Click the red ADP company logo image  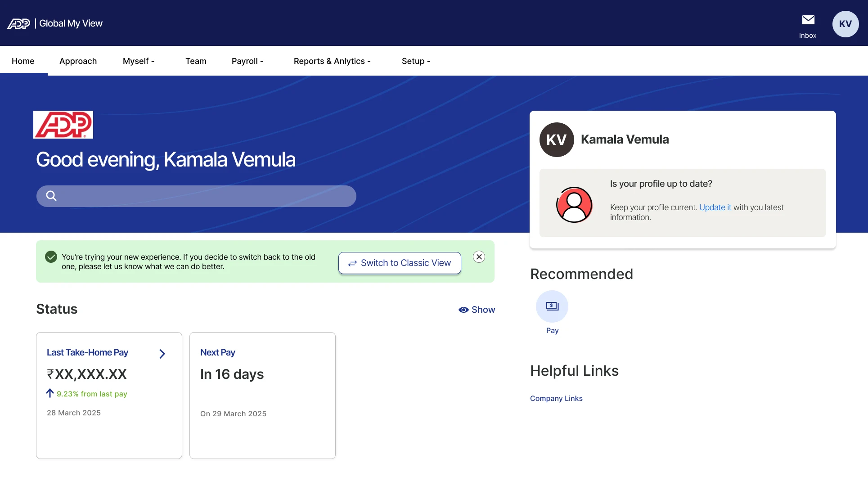(63, 125)
